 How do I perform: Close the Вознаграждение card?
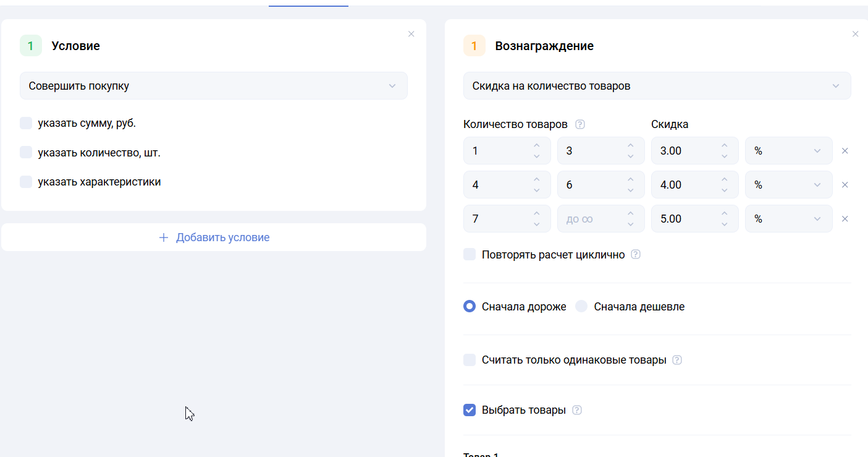[855, 34]
